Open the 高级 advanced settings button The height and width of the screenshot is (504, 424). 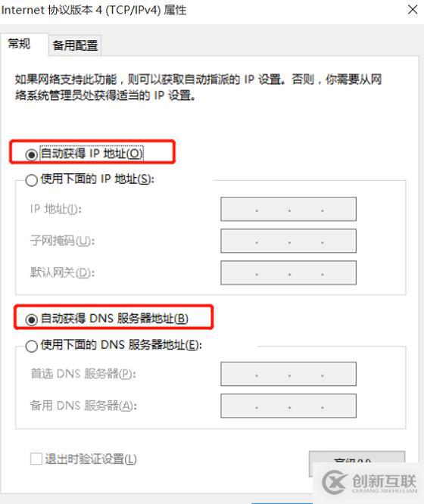[x=357, y=463]
